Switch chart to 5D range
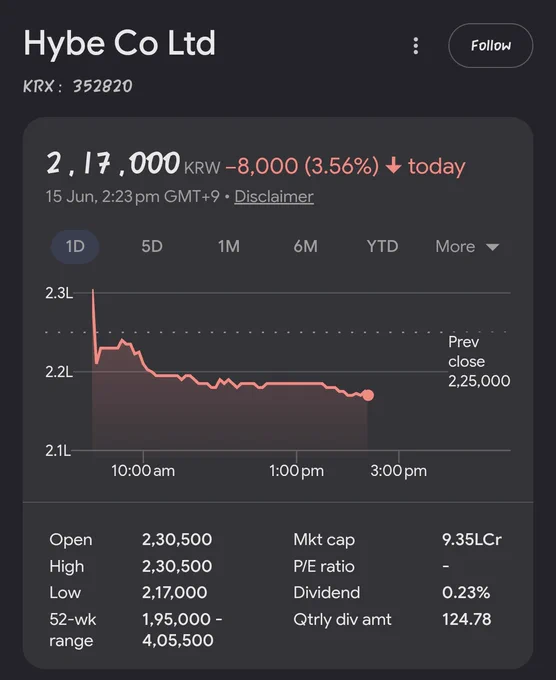 [152, 246]
